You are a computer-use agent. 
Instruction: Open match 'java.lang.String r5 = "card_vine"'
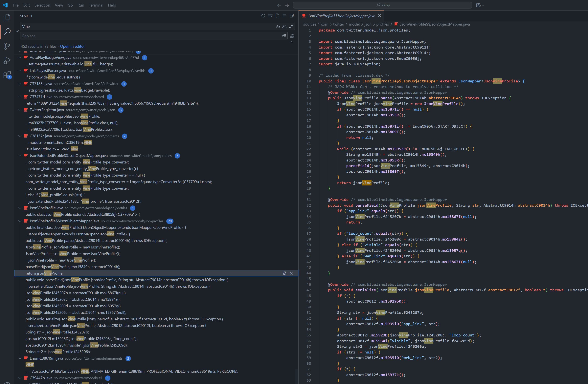52,149
